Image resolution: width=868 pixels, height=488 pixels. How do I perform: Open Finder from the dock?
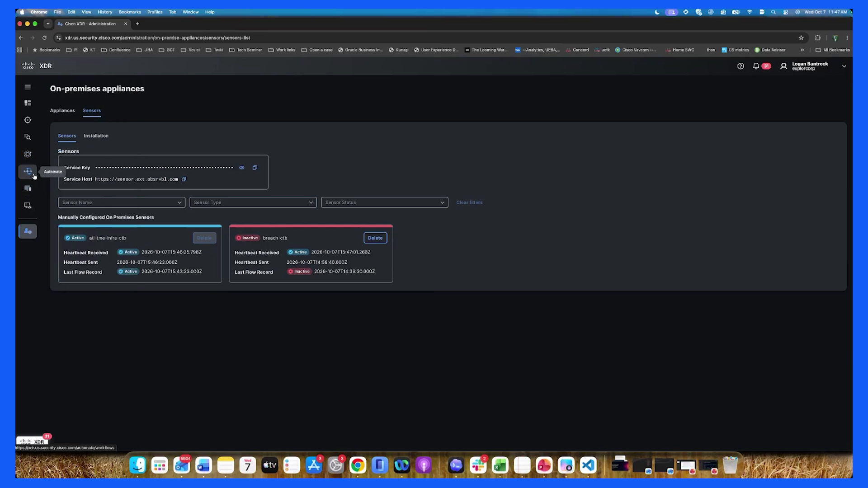pos(137,465)
